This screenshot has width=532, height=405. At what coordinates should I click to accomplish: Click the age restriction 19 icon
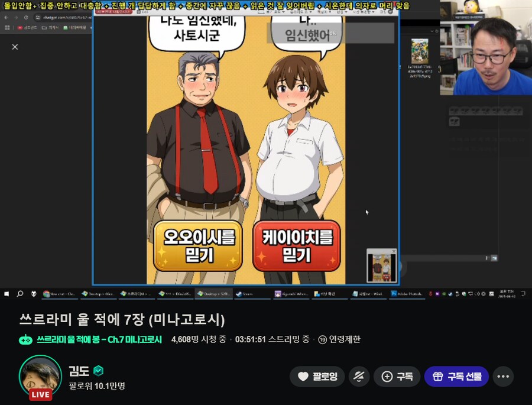323,339
